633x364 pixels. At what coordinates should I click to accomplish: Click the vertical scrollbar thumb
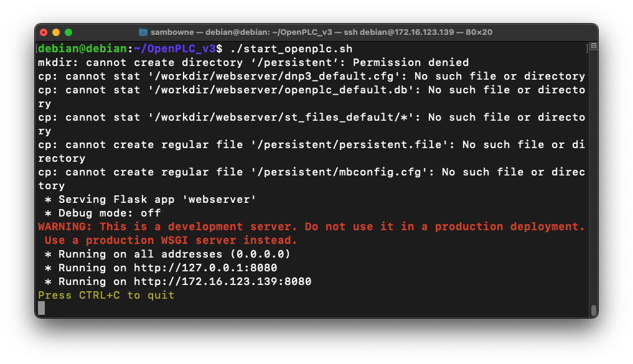pyautogui.click(x=593, y=310)
